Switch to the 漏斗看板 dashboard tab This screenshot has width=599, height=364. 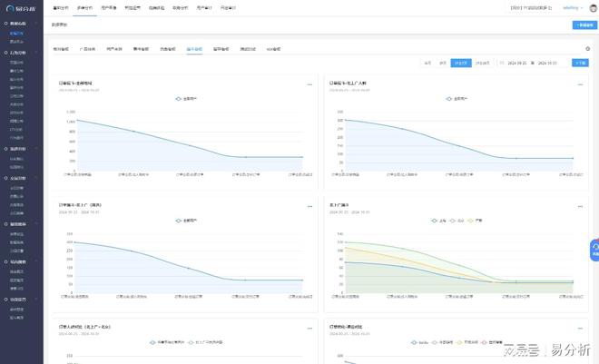pos(194,49)
